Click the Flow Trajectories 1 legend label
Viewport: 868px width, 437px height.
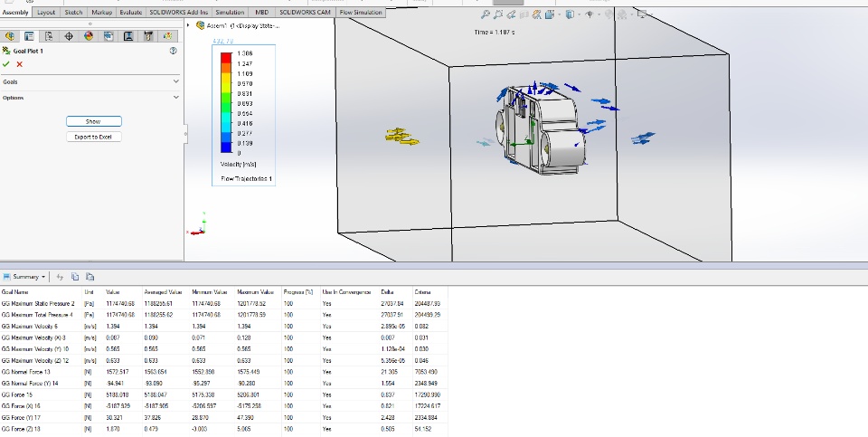point(246,179)
